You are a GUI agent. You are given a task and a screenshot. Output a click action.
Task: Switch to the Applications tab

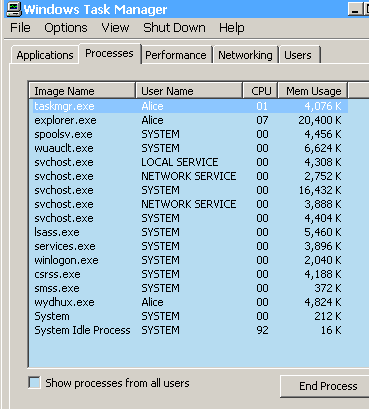coord(45,55)
